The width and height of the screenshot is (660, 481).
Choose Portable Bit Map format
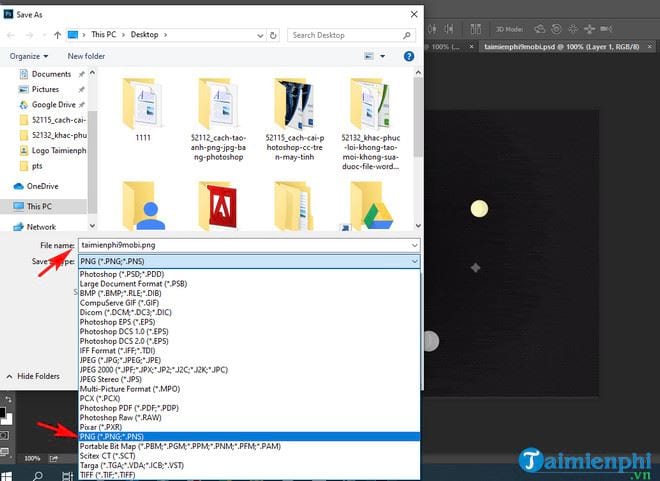tap(249, 446)
